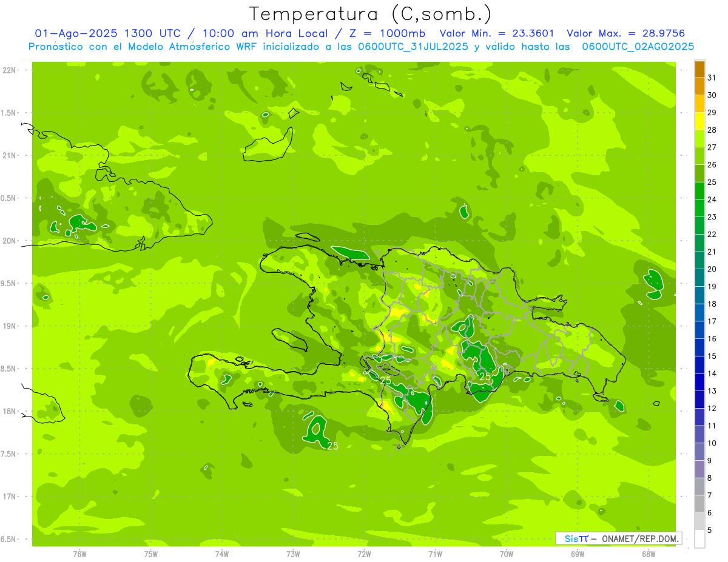Click legend value "20"
The width and height of the screenshot is (728, 562).
coord(712,269)
